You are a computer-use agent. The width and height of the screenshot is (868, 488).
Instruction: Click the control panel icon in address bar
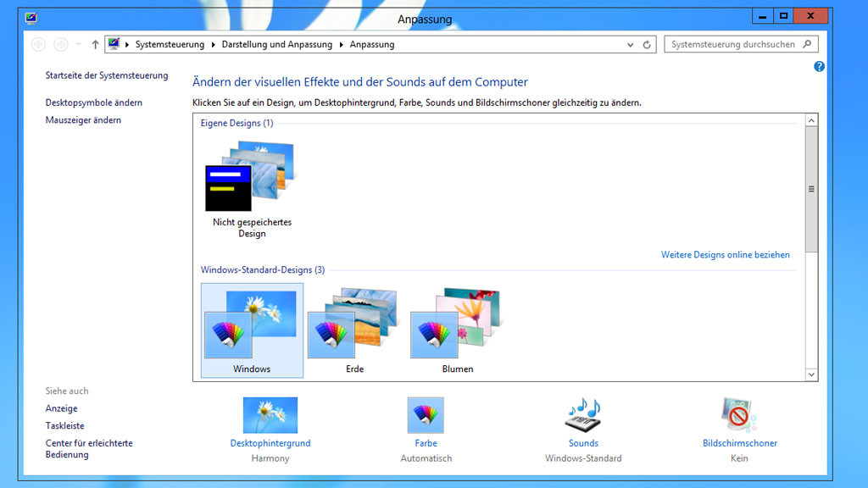[x=114, y=44]
